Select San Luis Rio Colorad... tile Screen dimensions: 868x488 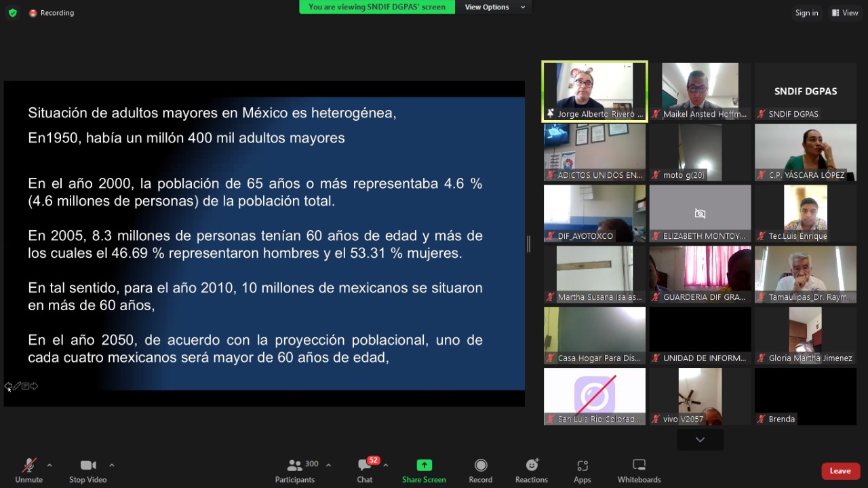coord(595,396)
